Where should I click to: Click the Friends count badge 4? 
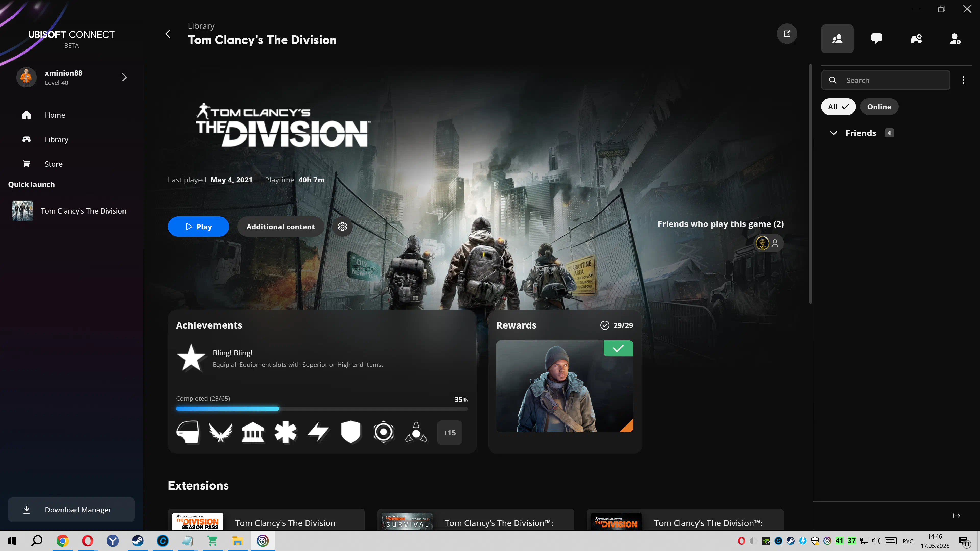click(889, 133)
